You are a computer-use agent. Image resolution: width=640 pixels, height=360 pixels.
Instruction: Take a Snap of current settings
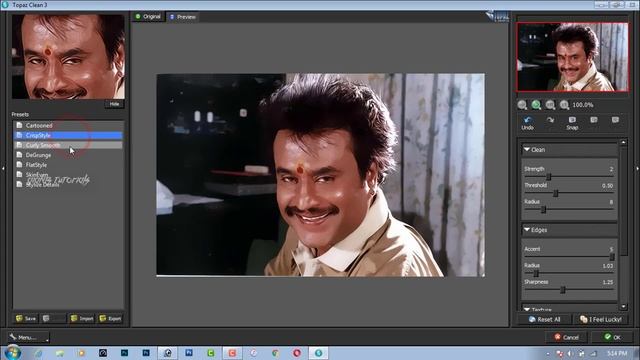pyautogui.click(x=572, y=123)
